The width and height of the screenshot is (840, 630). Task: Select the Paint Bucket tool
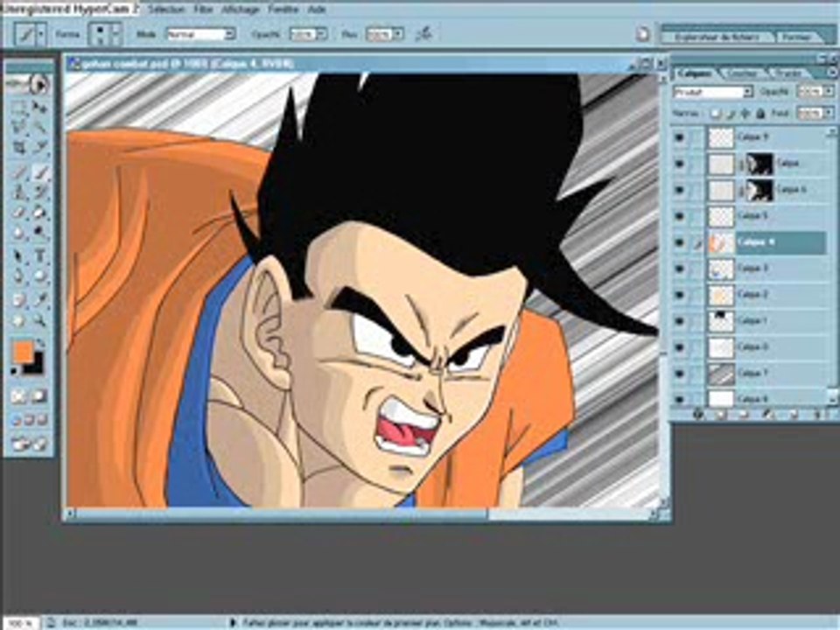click(x=39, y=212)
